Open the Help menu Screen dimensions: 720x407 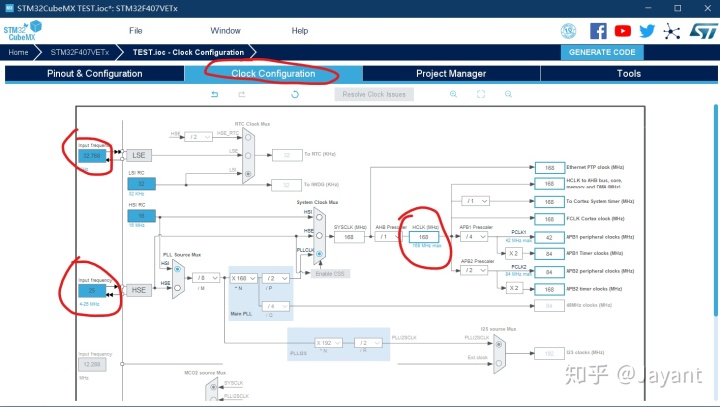click(299, 31)
